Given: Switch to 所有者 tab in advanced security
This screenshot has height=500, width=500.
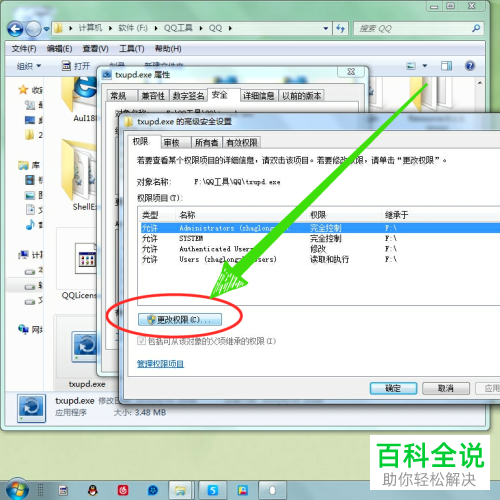Looking at the screenshot, I should [x=206, y=143].
